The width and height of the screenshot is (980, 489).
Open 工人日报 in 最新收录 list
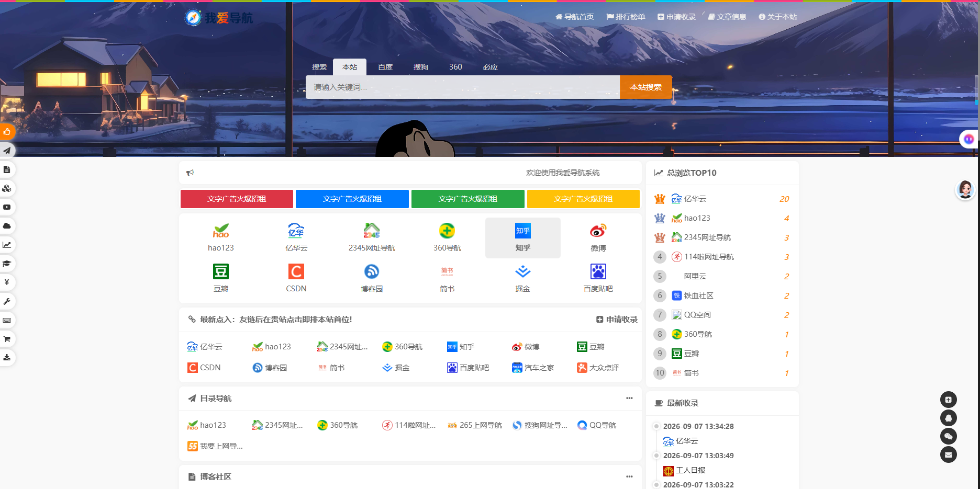point(684,470)
